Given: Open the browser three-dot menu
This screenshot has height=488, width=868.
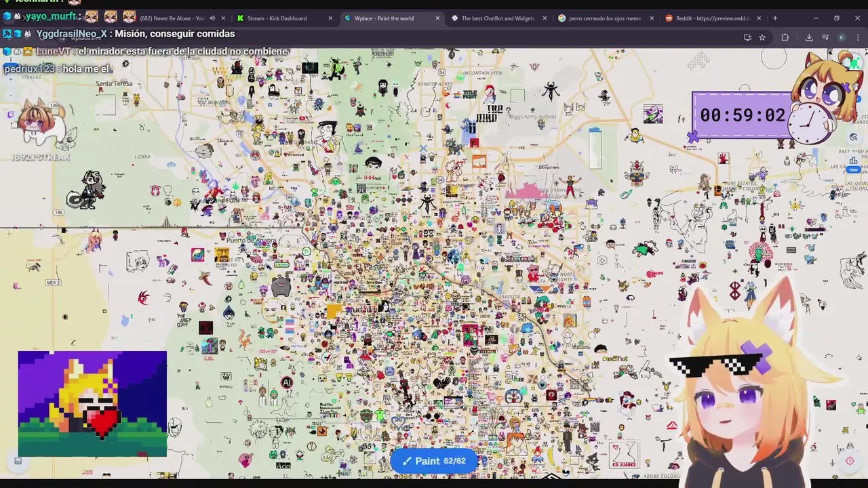Looking at the screenshot, I should click(x=858, y=37).
